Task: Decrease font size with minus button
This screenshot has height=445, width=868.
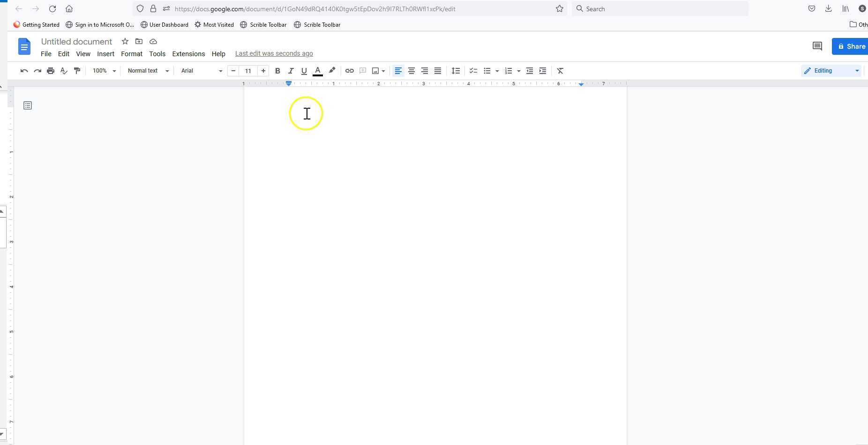Action: pyautogui.click(x=233, y=71)
